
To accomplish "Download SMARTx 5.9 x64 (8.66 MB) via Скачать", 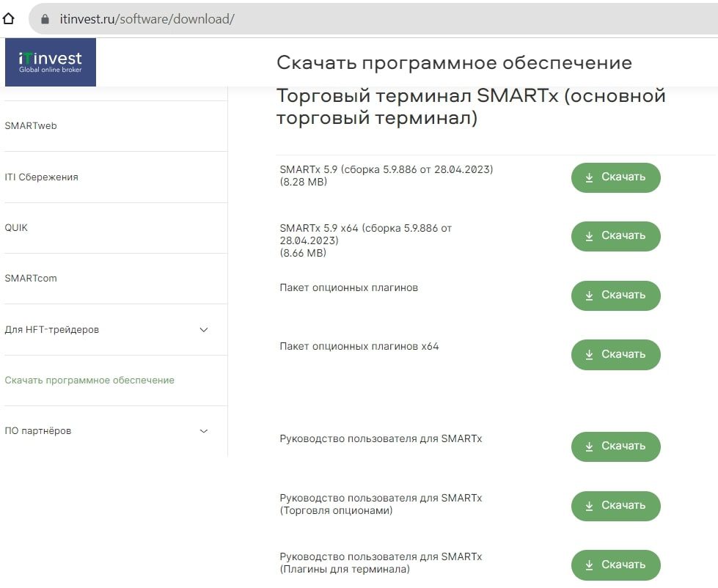I will click(x=615, y=236).
